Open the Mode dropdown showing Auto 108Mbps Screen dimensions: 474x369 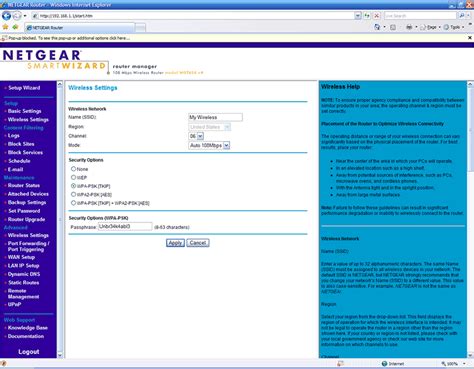click(x=209, y=145)
